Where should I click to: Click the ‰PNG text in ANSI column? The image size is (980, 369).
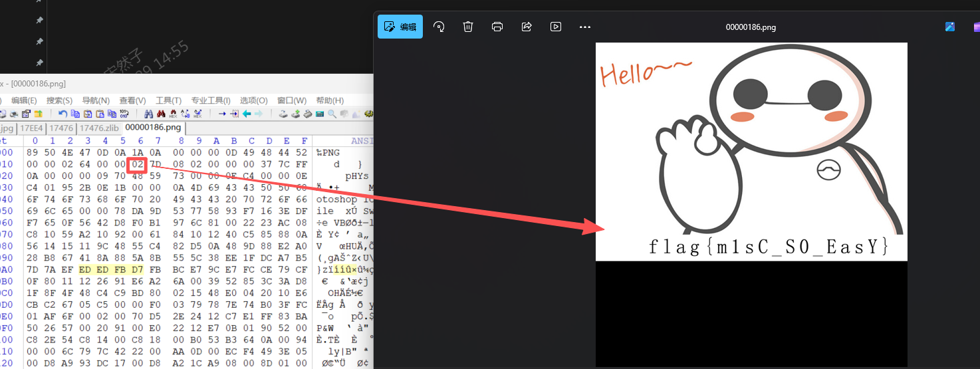pos(328,152)
